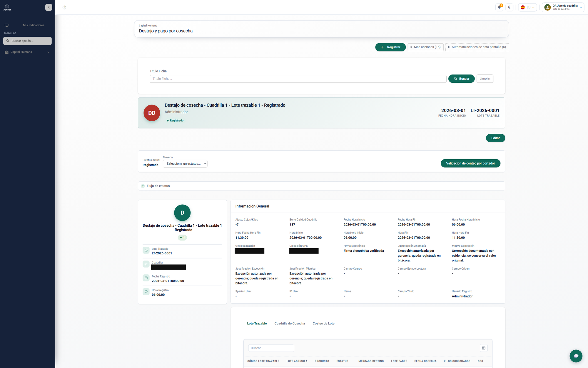This screenshot has width=588, height=368.
Task: Focus the table Buscar field
Action: pyautogui.click(x=271, y=348)
